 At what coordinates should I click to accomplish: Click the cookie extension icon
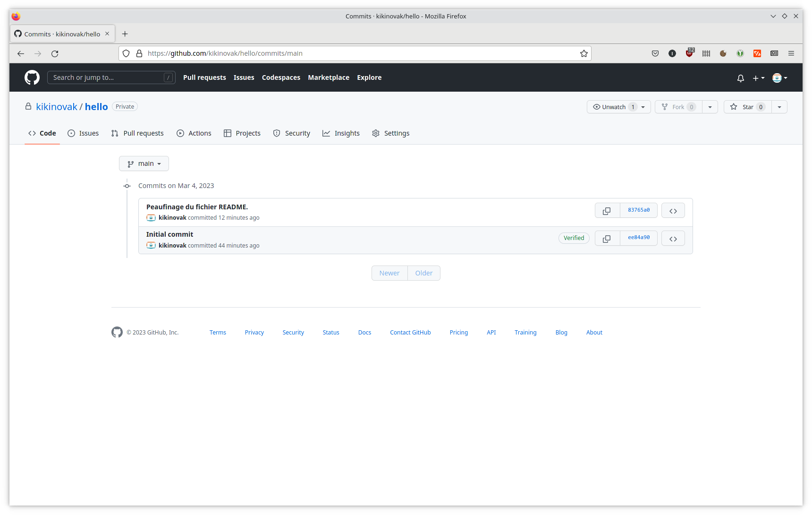[x=723, y=53]
